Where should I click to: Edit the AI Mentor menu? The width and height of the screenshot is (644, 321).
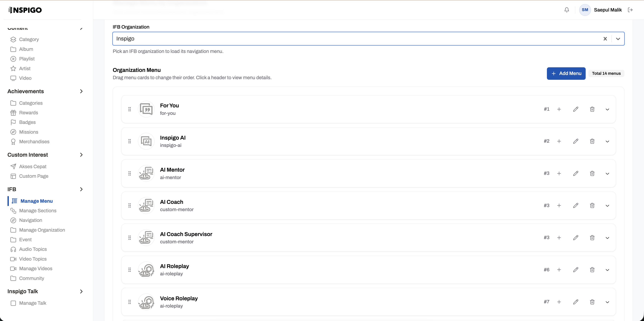pos(575,173)
